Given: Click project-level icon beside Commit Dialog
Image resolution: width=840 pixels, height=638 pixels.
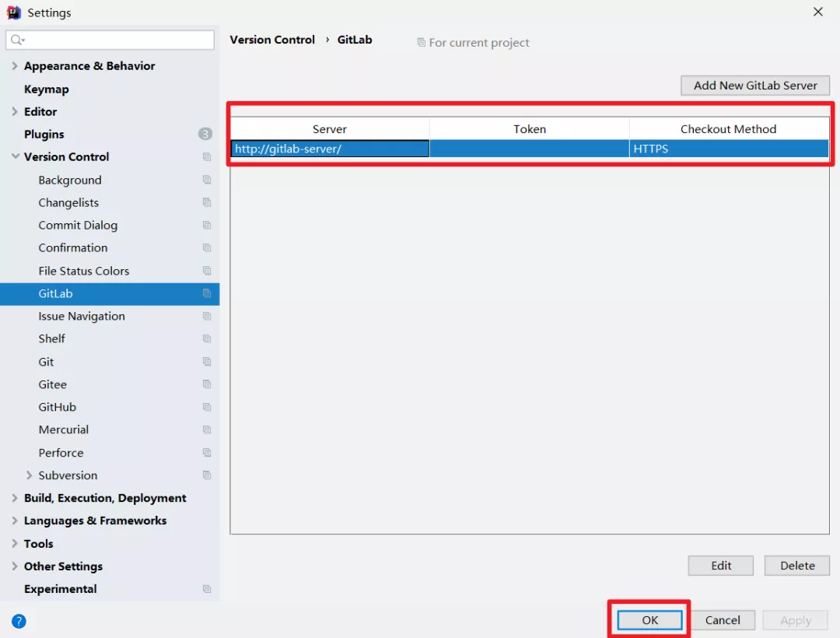Looking at the screenshot, I should pos(207,225).
